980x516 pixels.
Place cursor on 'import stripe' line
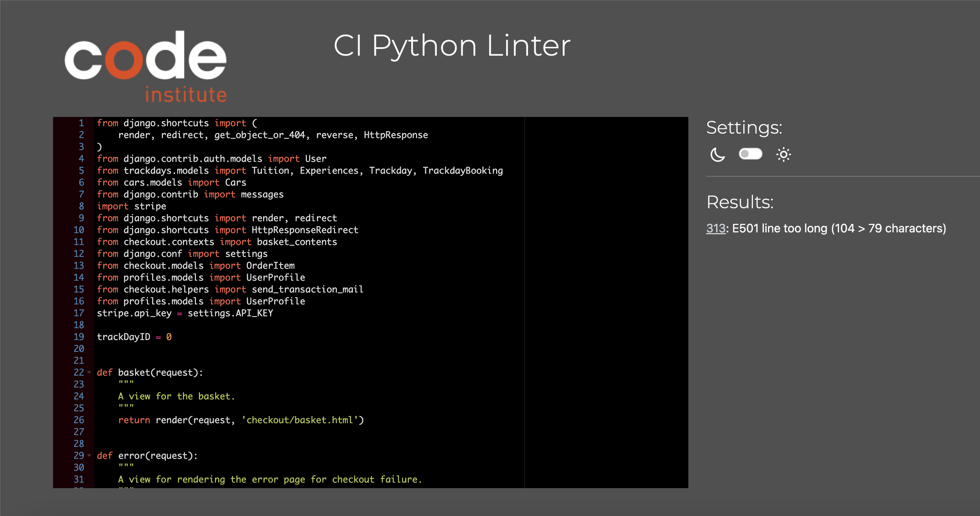pos(131,206)
